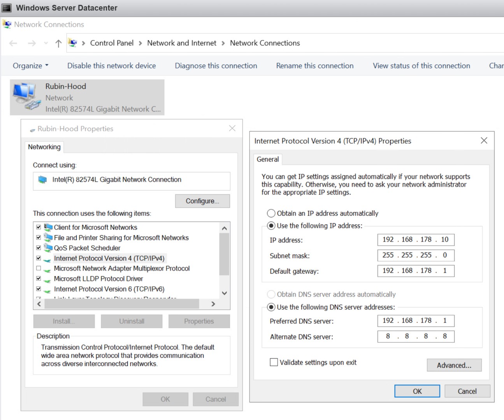504x420 pixels.
Task: Open the Networking tab
Action: coord(44,147)
